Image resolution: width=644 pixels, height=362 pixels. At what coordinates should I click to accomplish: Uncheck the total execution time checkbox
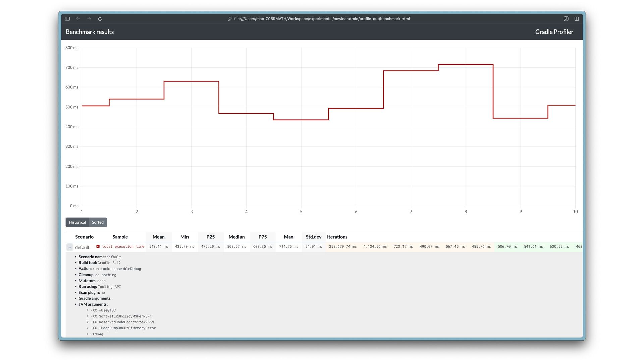coord(98,246)
